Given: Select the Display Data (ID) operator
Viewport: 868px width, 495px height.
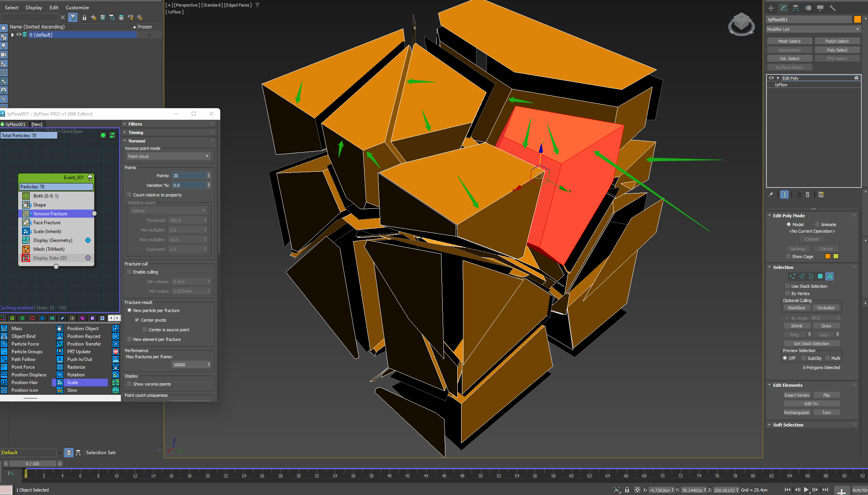Looking at the screenshot, I should tap(50, 258).
